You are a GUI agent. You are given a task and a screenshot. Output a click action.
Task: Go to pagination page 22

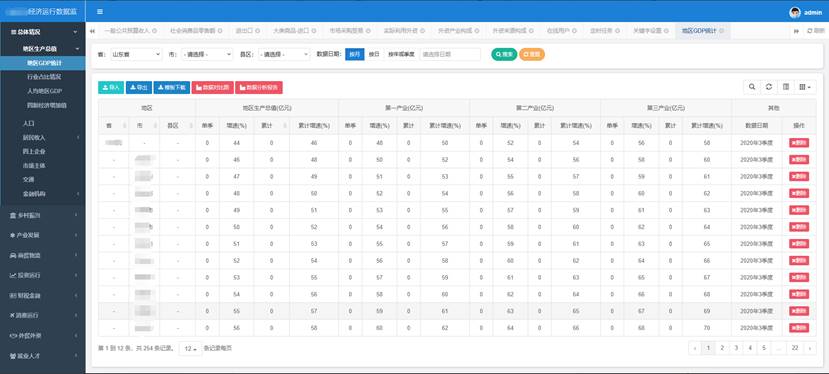point(795,348)
